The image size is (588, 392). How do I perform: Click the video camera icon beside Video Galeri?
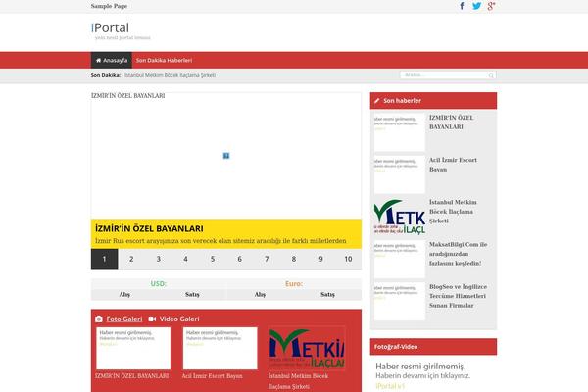152,318
